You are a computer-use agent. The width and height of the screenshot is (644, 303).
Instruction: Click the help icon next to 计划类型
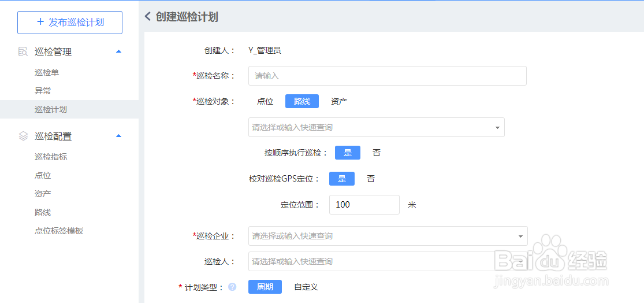232,287
